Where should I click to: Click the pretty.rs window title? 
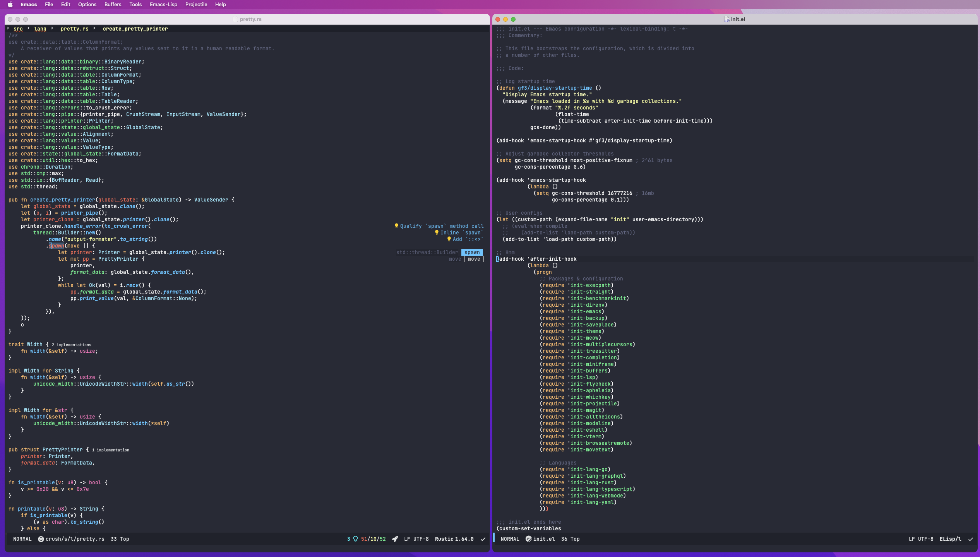point(250,19)
